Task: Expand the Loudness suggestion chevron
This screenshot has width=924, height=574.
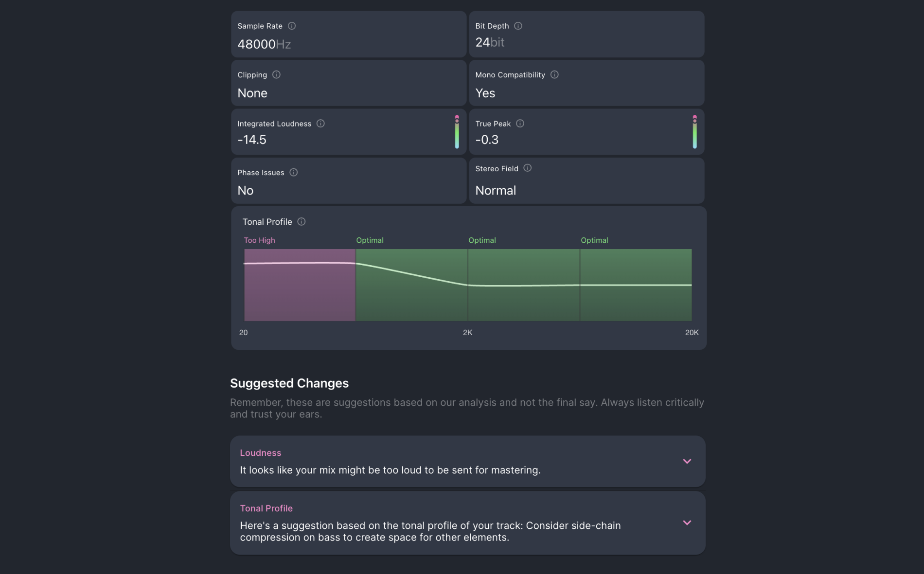Action: (x=687, y=461)
